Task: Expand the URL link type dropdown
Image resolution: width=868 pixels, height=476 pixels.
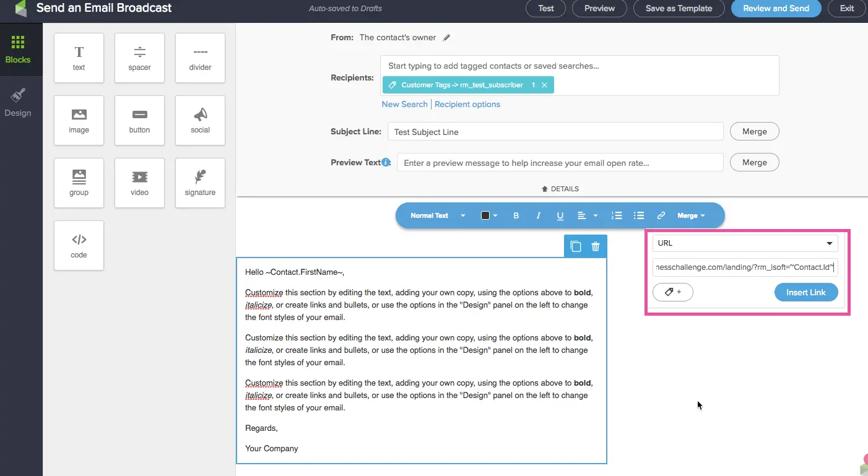Action: tap(745, 243)
